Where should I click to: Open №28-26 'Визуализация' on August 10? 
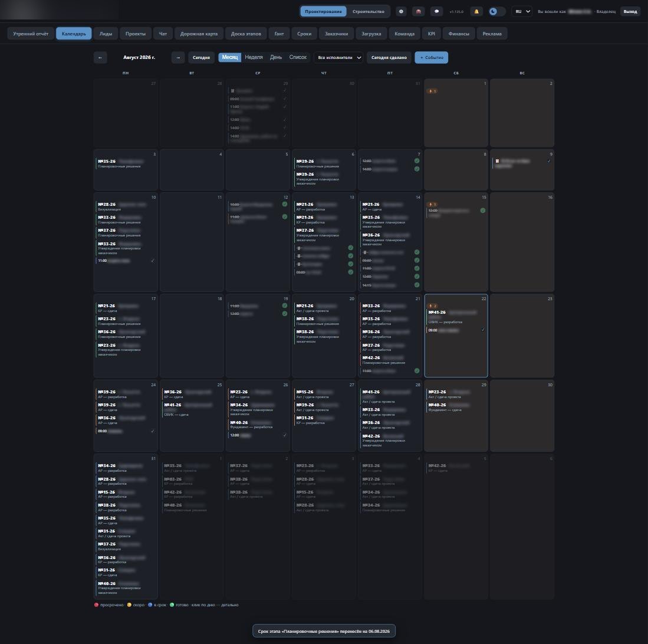[x=126, y=206]
